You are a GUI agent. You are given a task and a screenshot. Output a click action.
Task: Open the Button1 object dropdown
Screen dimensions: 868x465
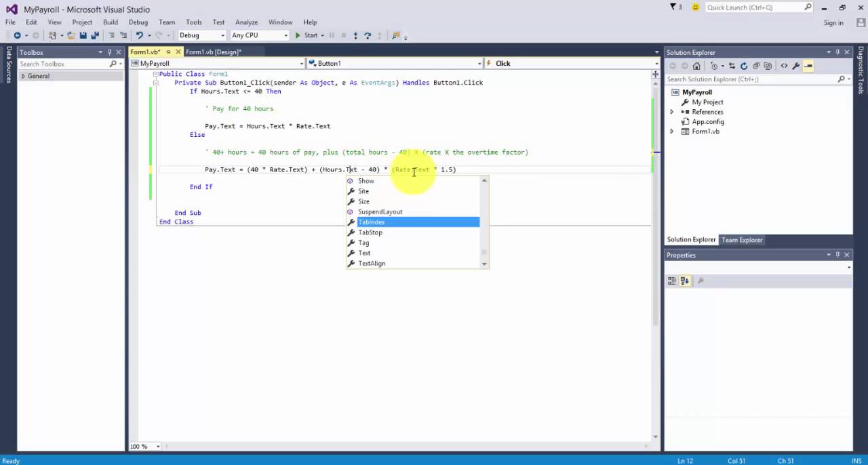[479, 63]
